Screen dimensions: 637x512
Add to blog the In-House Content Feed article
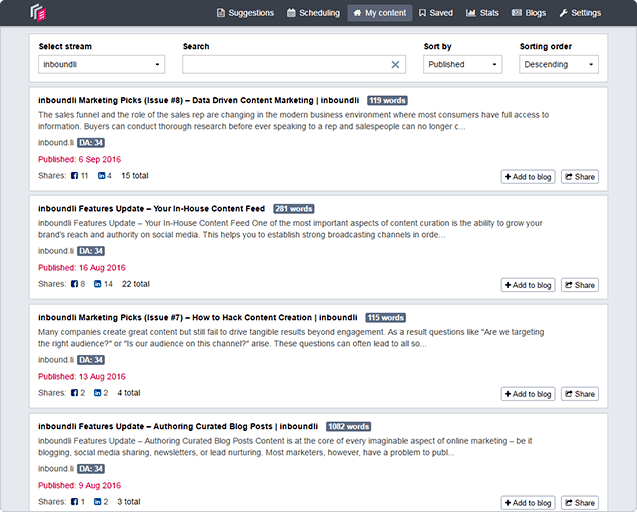tap(528, 285)
